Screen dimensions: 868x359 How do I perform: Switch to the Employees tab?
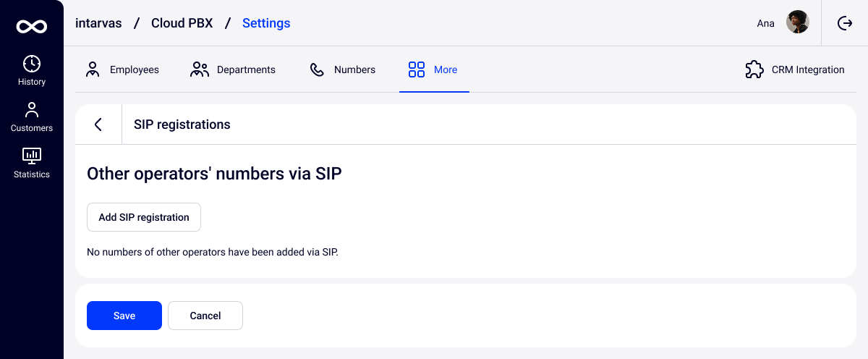[134, 70]
